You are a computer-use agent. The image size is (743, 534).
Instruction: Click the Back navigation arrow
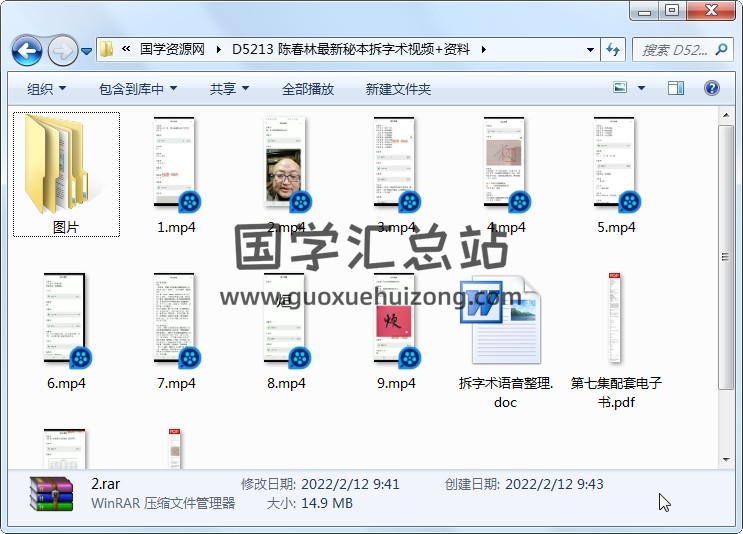(27, 50)
